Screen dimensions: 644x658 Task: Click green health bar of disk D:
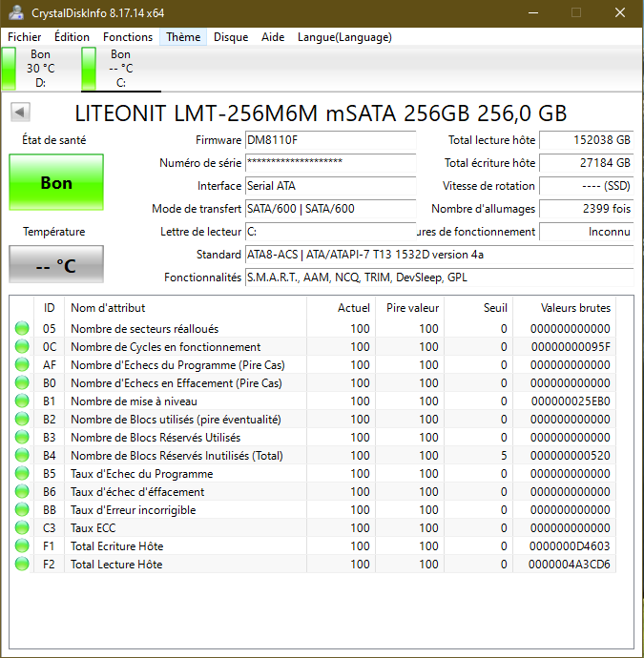point(9,69)
